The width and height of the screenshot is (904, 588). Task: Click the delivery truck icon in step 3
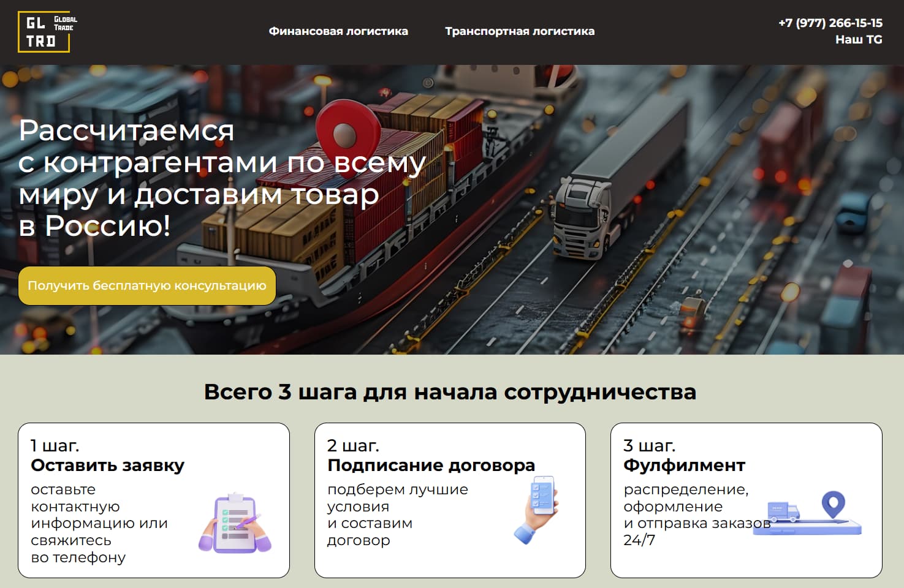(784, 513)
